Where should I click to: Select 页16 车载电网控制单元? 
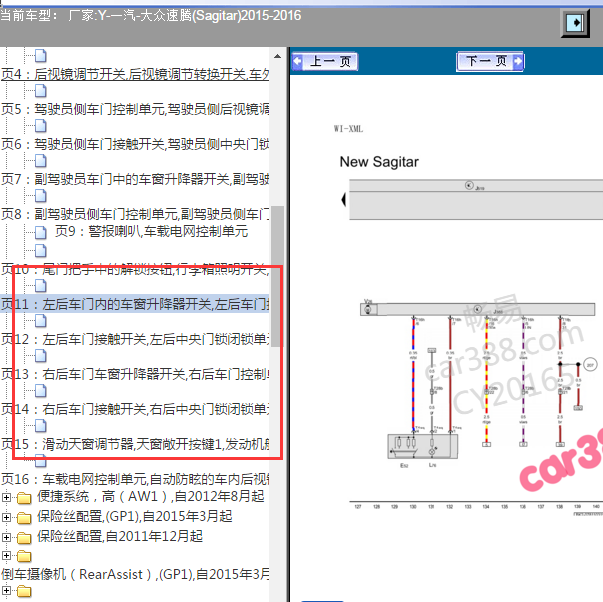point(135,479)
